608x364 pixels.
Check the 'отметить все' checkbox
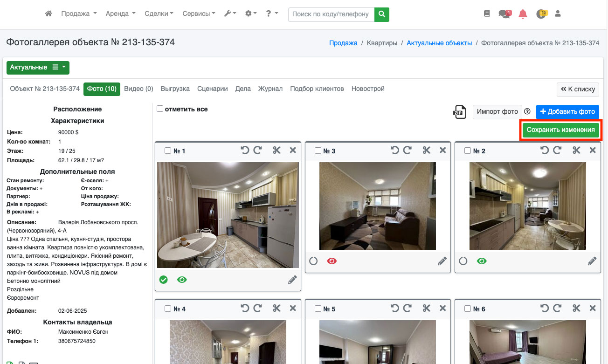click(160, 109)
